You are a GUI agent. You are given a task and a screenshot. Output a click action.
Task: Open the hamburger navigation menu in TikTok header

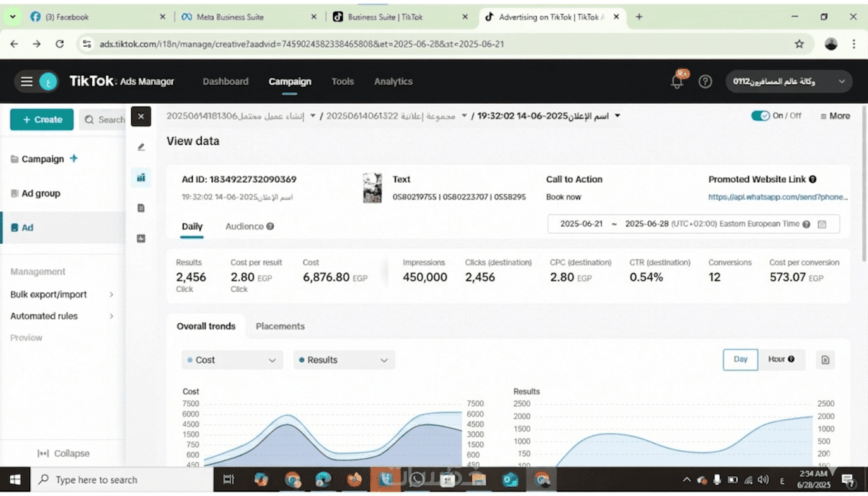(27, 82)
